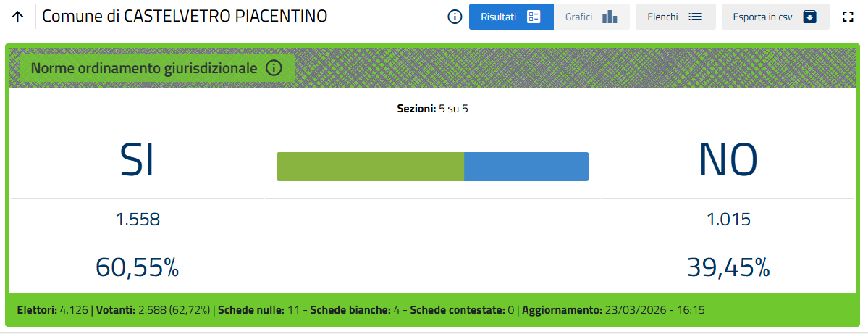Click the large SI result label
The image size is (868, 334).
pos(137,159)
